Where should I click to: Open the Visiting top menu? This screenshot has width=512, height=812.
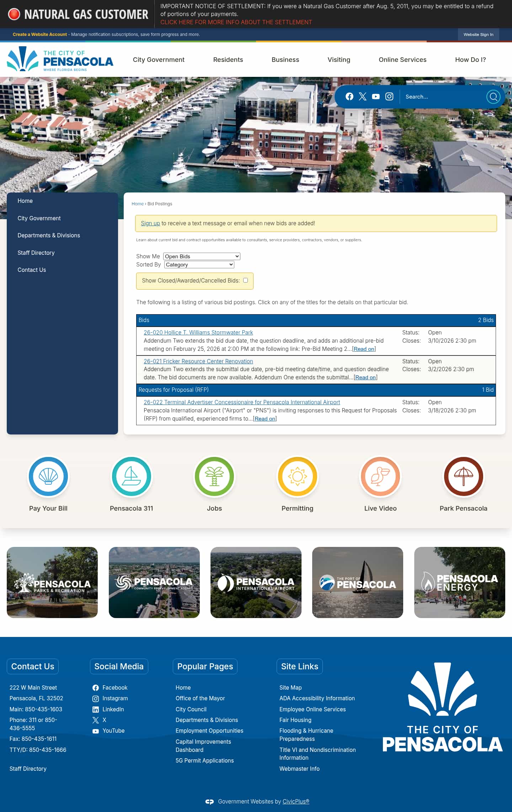339,59
